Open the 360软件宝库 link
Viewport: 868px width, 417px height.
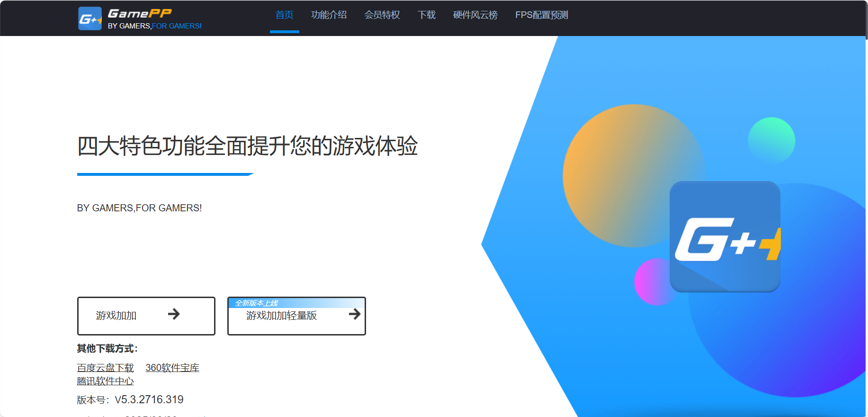(172, 368)
